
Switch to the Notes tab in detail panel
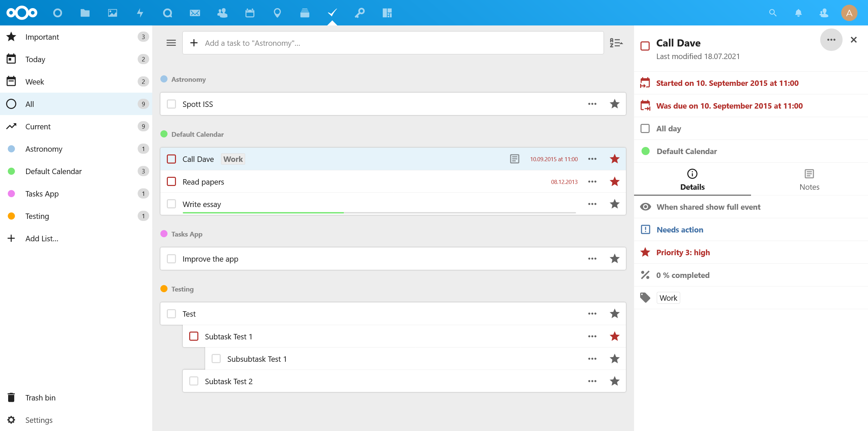(809, 179)
